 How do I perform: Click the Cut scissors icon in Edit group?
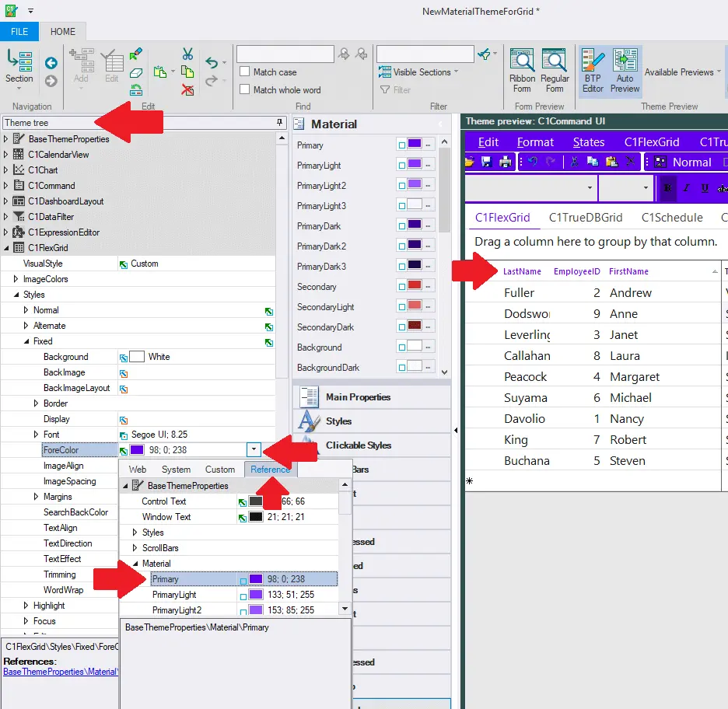(x=187, y=54)
